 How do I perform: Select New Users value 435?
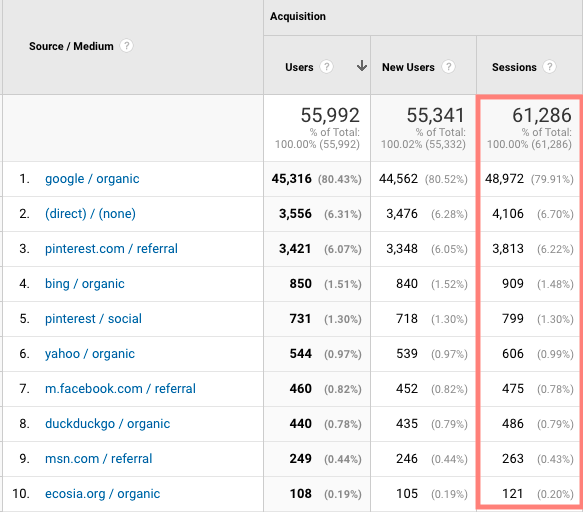point(407,424)
